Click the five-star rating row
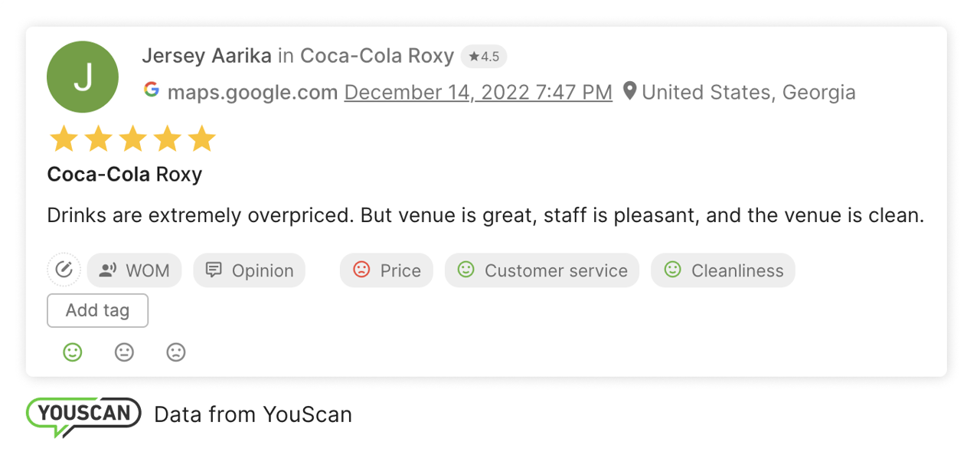The image size is (980, 455). (x=132, y=139)
